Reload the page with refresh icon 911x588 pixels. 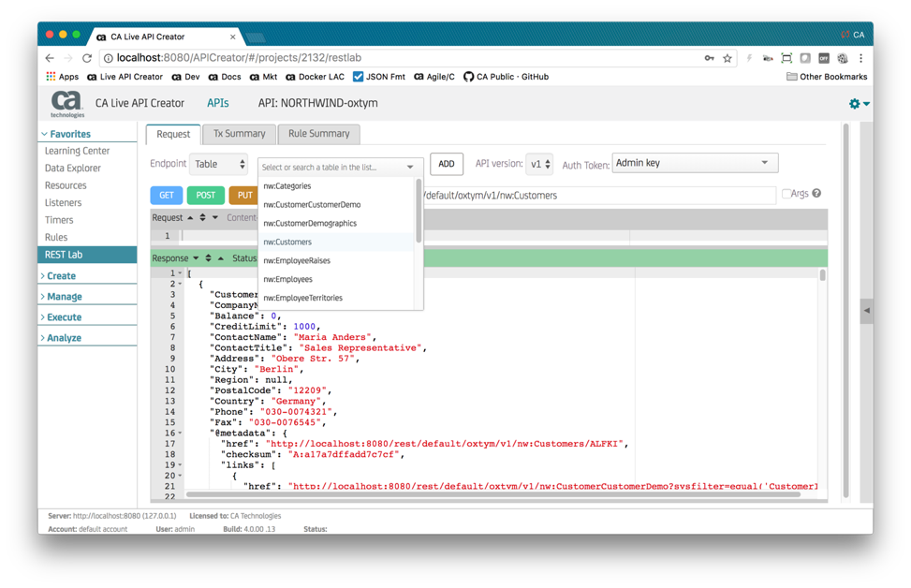tap(87, 58)
